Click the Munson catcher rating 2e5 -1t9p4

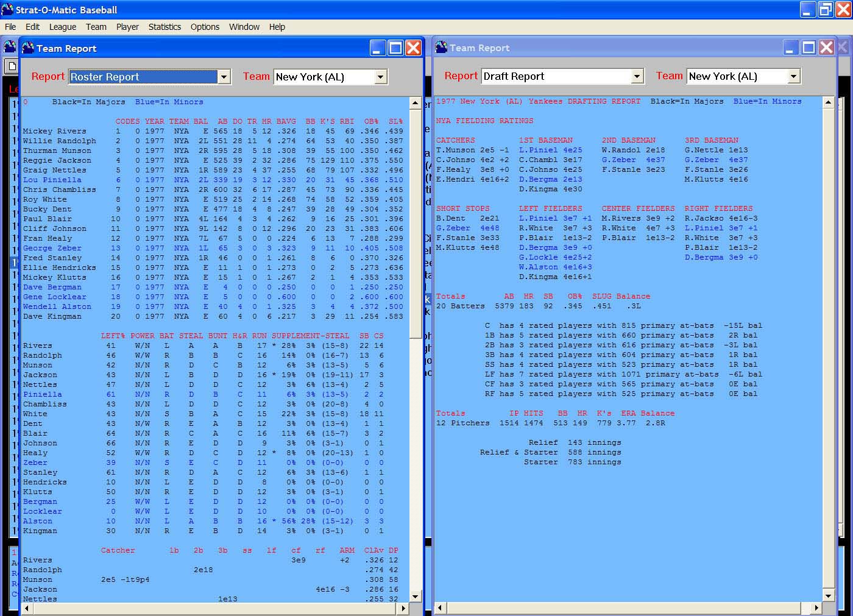click(125, 579)
